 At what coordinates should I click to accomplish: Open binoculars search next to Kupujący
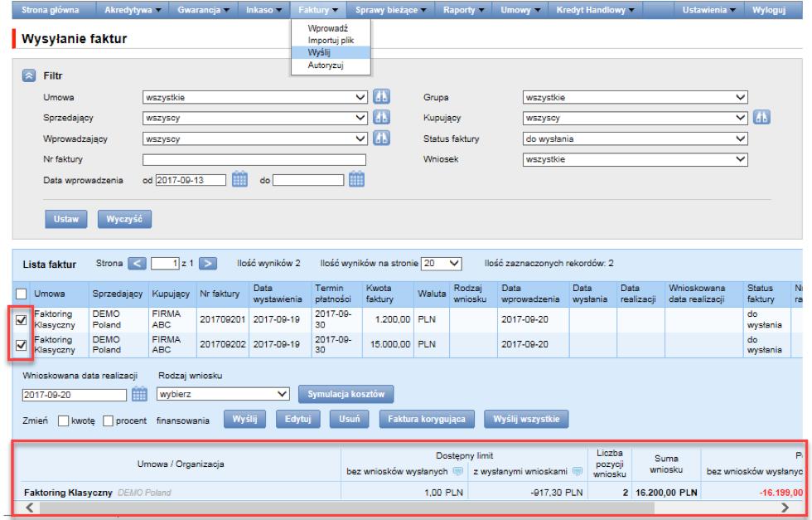click(761, 117)
